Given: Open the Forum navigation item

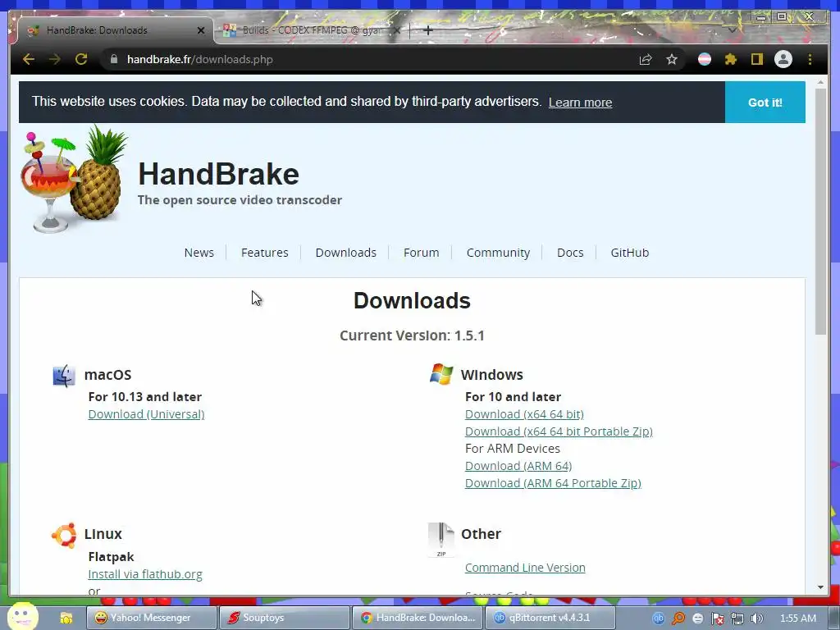Looking at the screenshot, I should [421, 253].
